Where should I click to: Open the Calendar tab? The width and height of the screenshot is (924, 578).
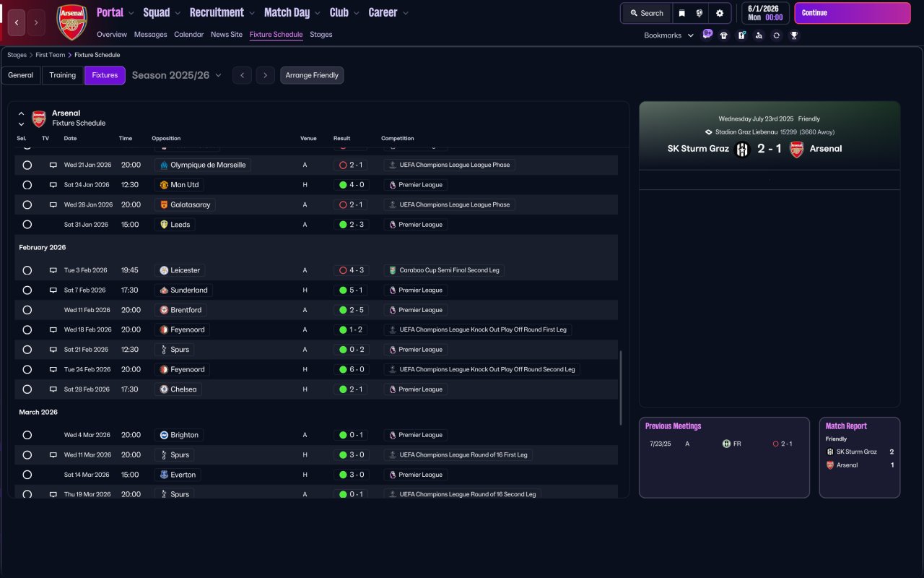point(188,35)
